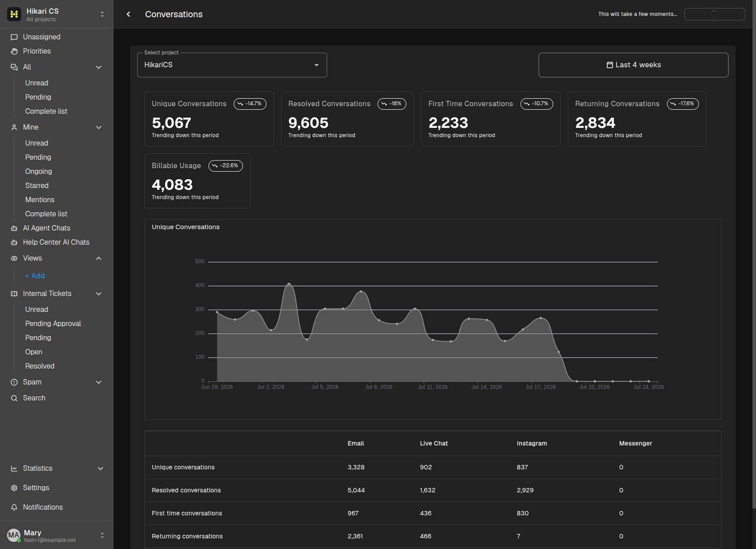Click the Returning Conversations -17.6% badge
Screen dimensions: 756x549
pyautogui.click(x=683, y=104)
